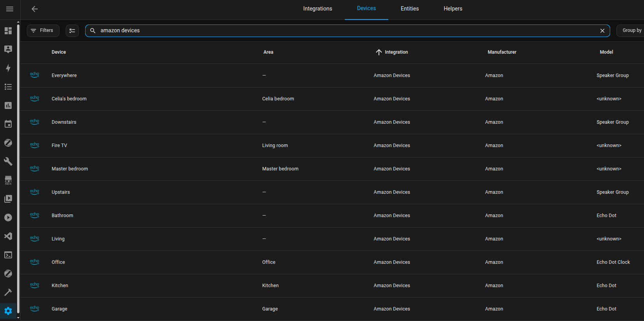Click the Celia bedroom area cell

click(278, 99)
